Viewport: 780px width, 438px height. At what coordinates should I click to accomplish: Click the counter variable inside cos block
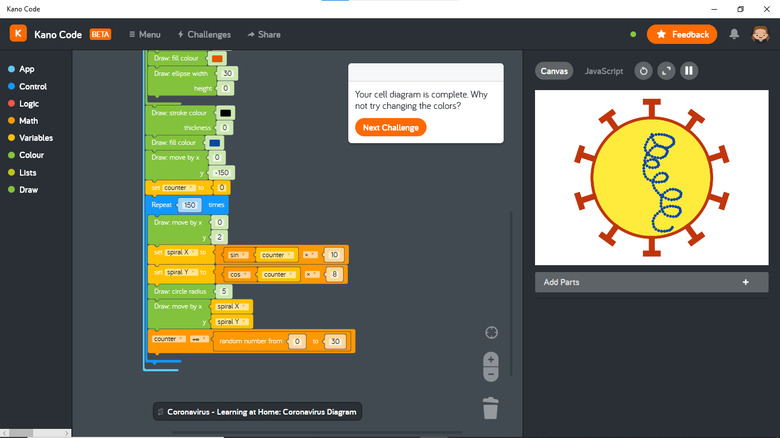(x=277, y=274)
